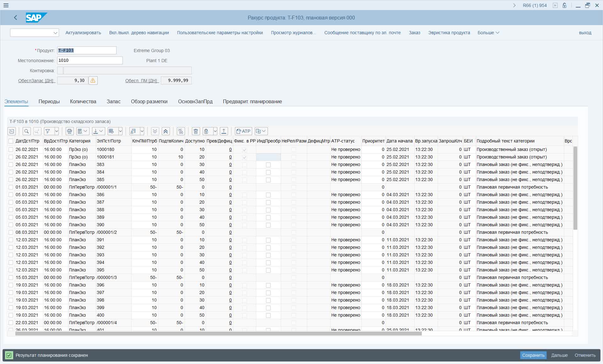Click the Эвристика продукта toolbar item
Viewport: 603px width, 364px height.
point(449,33)
